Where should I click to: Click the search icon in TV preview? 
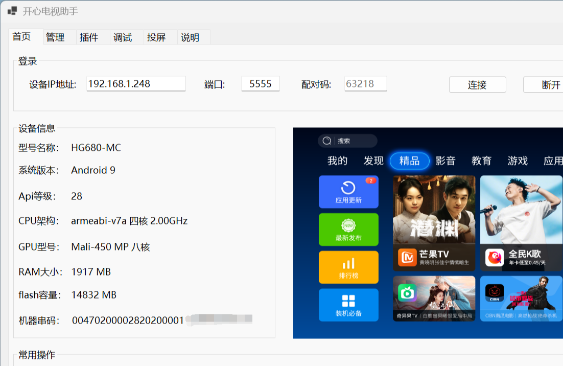(327, 141)
